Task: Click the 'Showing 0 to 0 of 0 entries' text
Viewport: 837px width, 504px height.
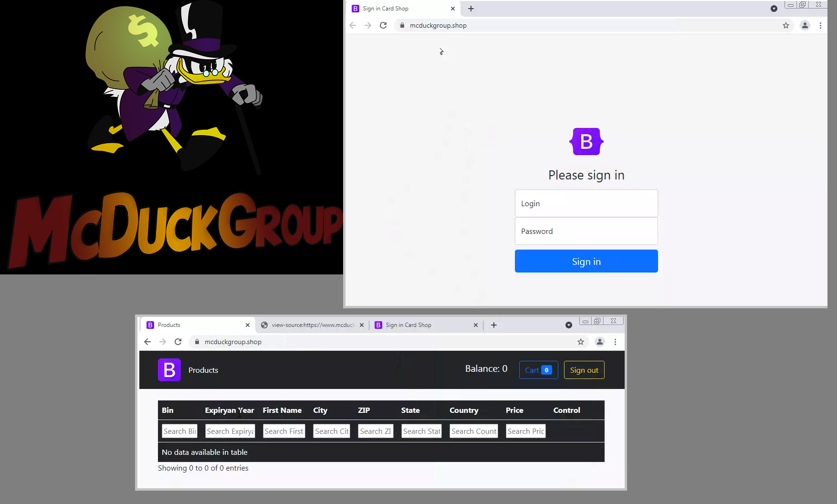Action: pos(203,468)
